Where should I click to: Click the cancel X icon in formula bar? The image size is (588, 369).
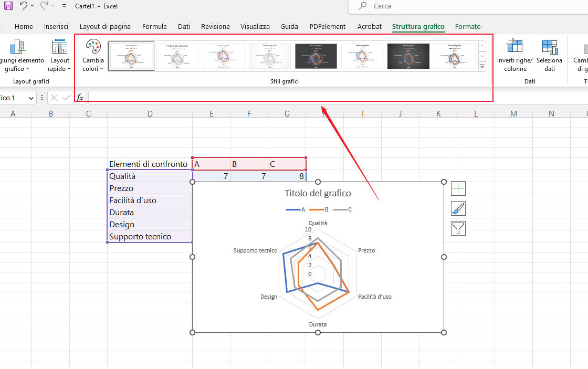(54, 98)
